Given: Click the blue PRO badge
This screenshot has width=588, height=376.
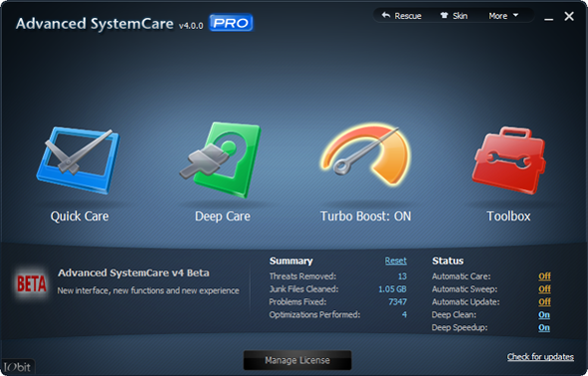Looking at the screenshot, I should 231,23.
